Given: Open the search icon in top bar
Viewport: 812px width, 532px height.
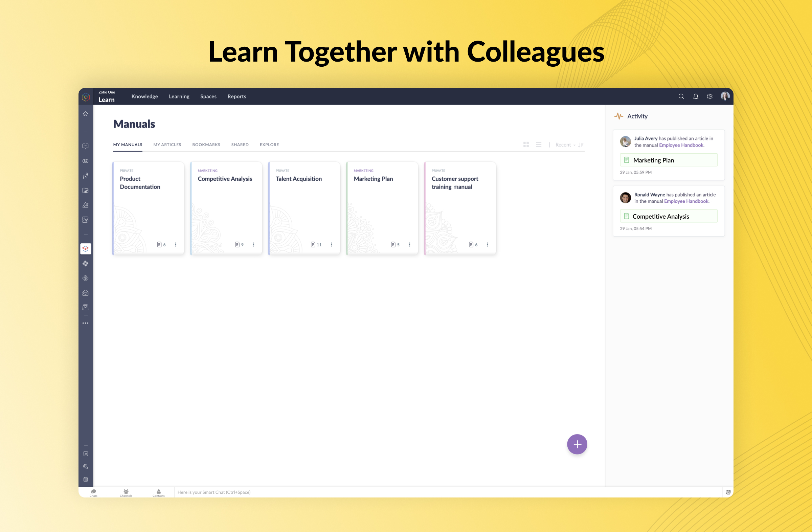Looking at the screenshot, I should (x=681, y=96).
